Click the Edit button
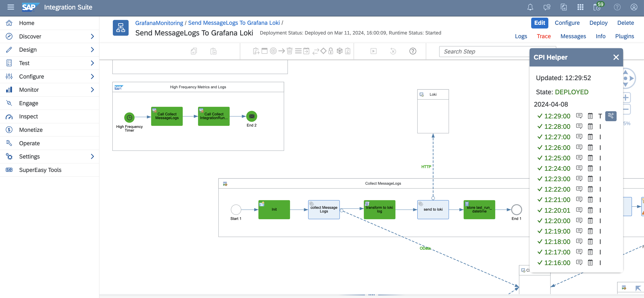Screen dimensions: 644x298 540,23
